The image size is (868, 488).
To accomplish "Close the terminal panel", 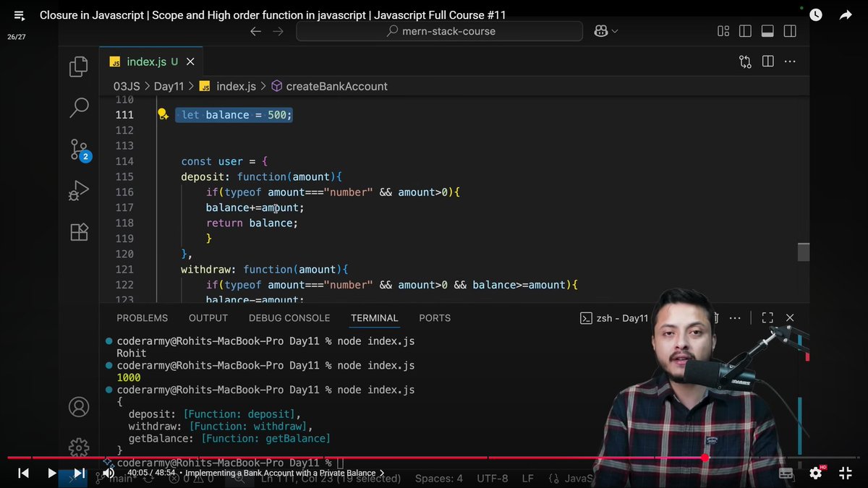I will tap(790, 318).
